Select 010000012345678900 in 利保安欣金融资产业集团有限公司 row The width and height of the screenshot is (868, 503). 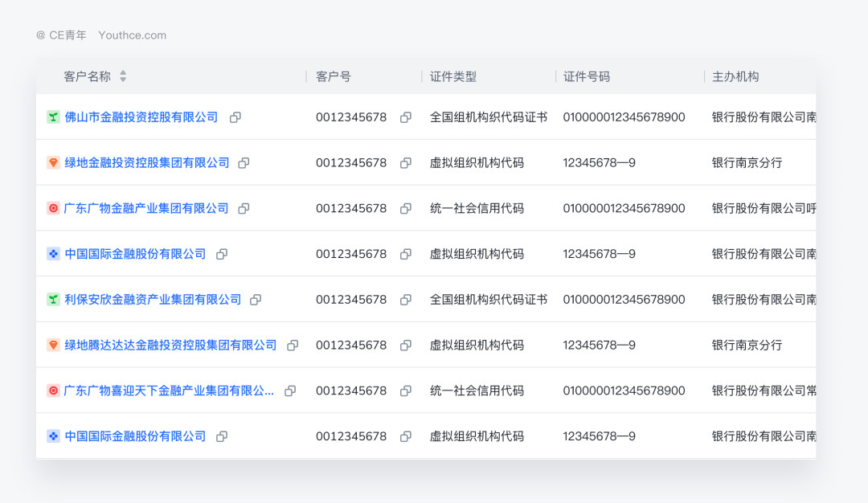(624, 300)
